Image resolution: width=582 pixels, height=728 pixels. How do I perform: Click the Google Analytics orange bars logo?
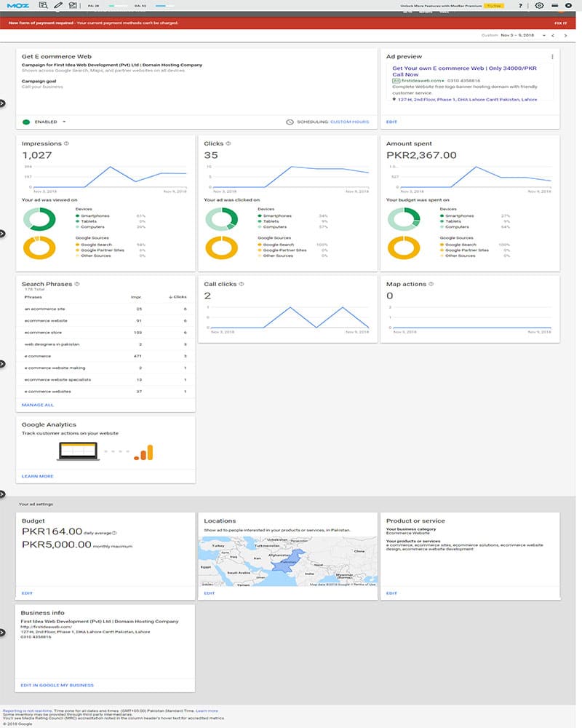pyautogui.click(x=143, y=453)
